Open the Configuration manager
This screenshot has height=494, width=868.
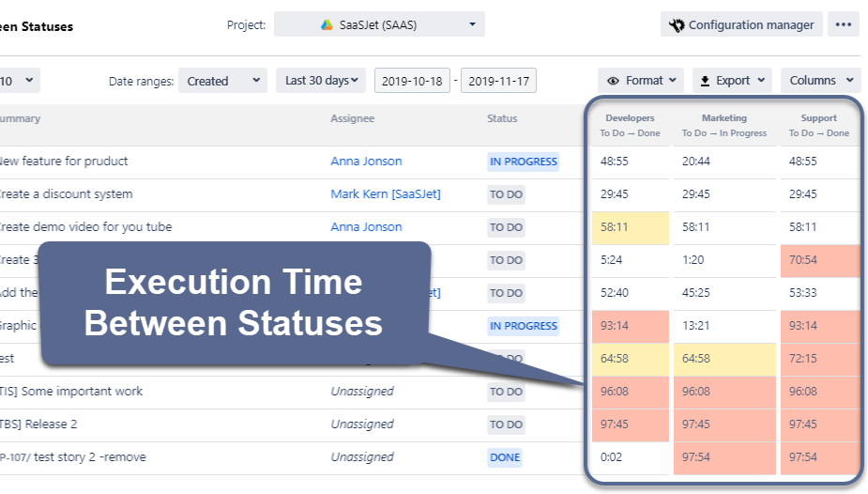pos(741,24)
